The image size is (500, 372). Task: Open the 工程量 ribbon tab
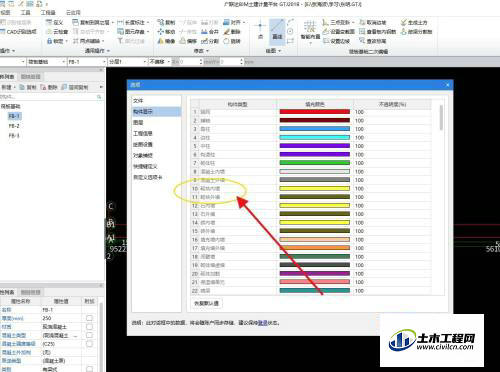click(x=48, y=12)
